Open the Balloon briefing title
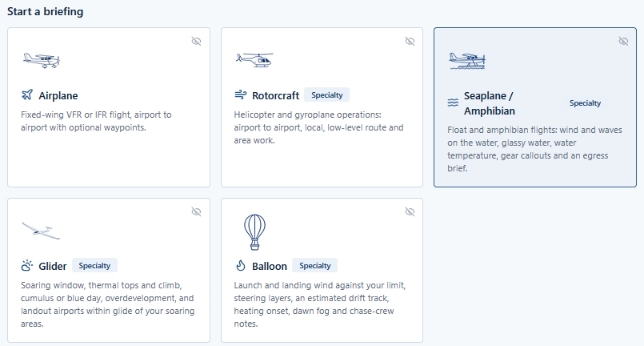 pyautogui.click(x=270, y=266)
